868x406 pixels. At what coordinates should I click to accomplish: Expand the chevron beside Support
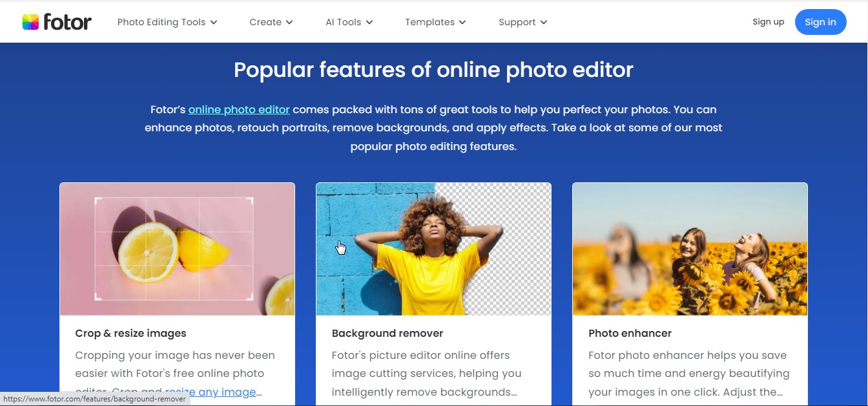tap(544, 23)
